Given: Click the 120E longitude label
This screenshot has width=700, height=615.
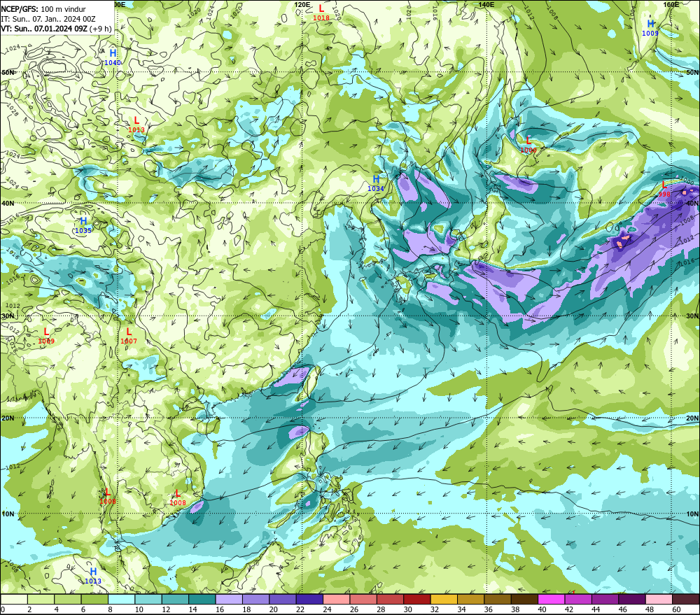Looking at the screenshot, I should pos(302,4).
